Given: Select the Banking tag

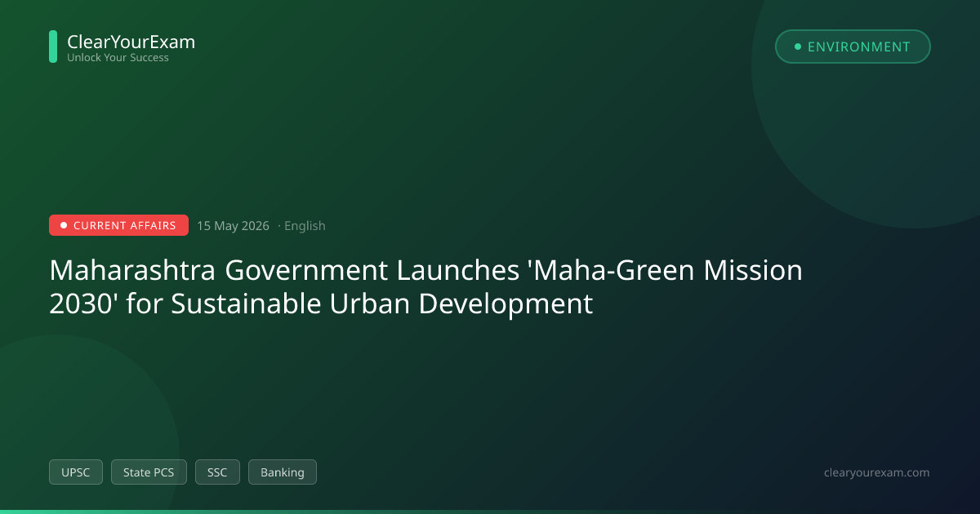Looking at the screenshot, I should click(283, 472).
